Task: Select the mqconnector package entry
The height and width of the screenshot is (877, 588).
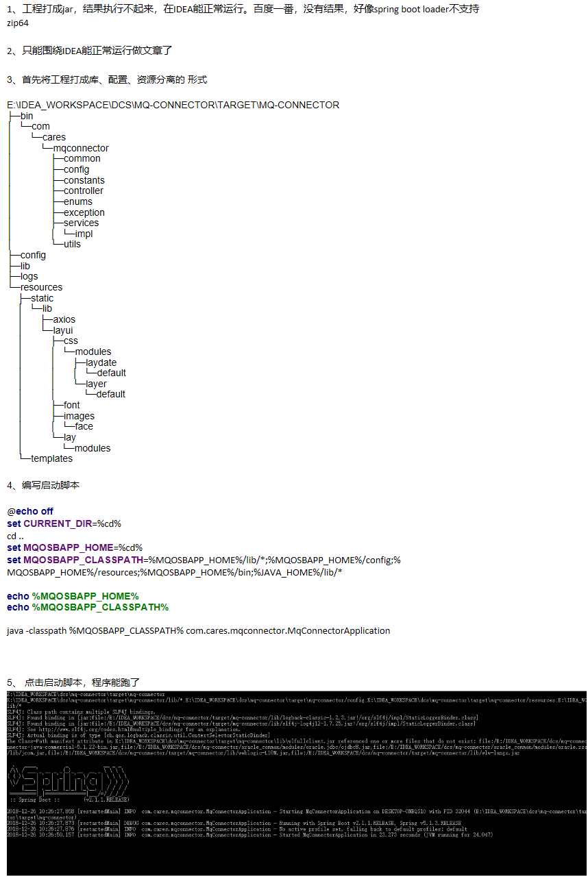Action: pos(81,148)
